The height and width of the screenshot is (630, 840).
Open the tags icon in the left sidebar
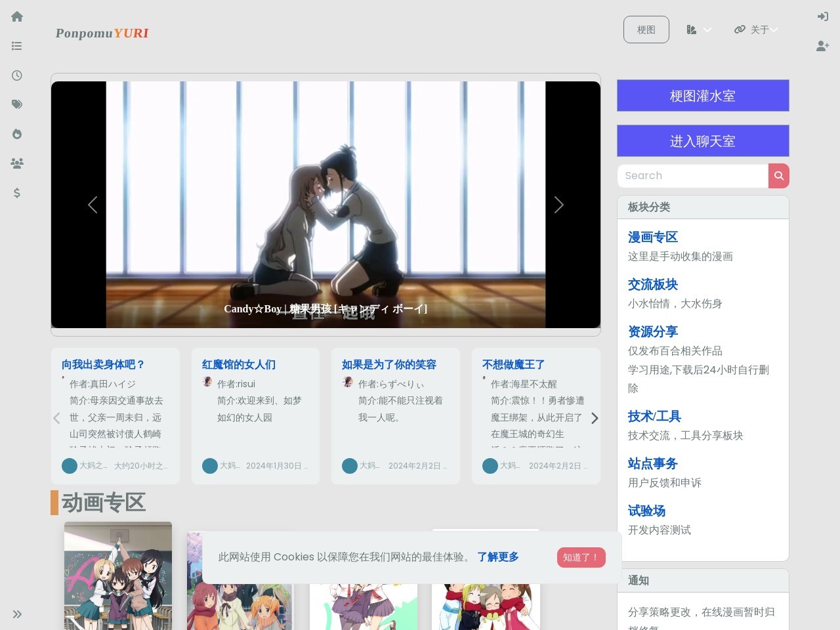[16, 104]
